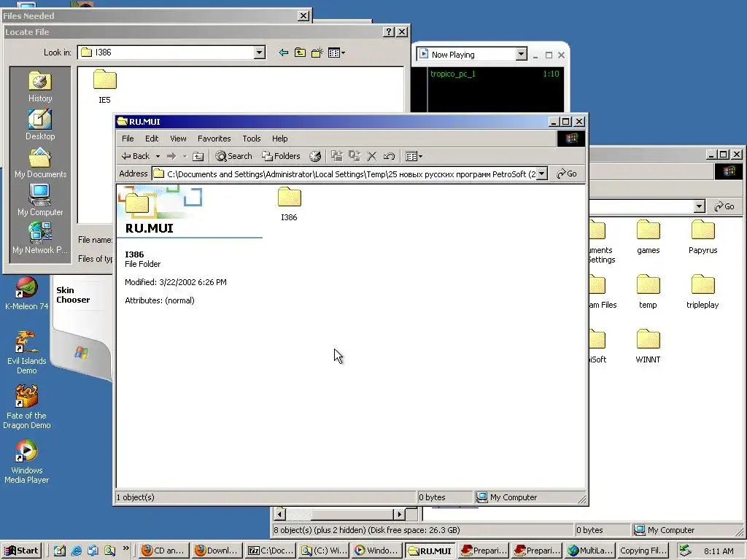Click the Delete toolbar icon
Screen dimensions: 747x560
371,156
